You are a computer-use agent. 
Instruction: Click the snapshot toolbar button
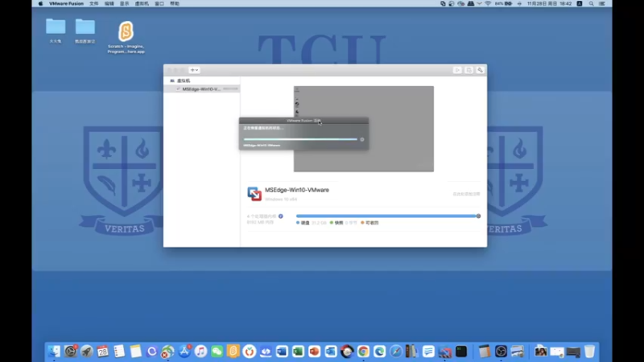tap(469, 70)
